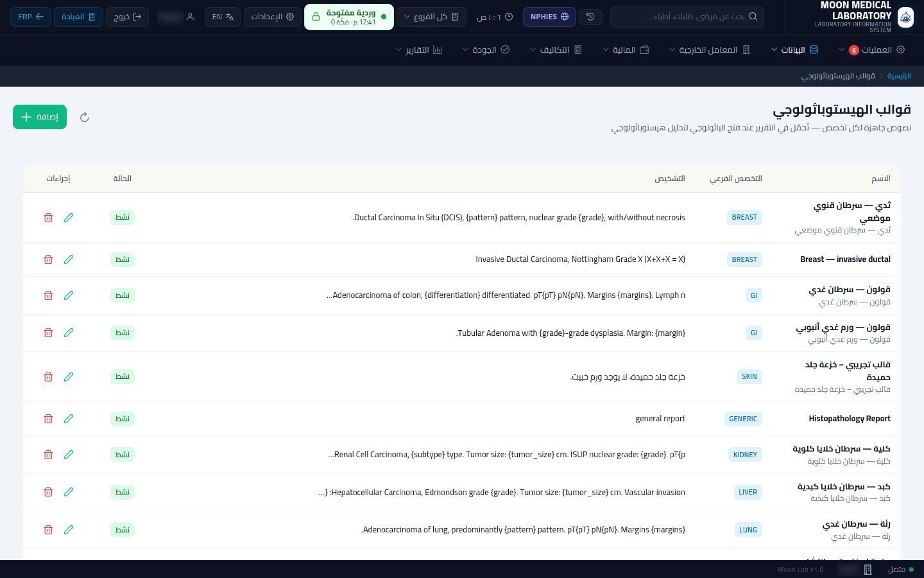
Task: Delete the Breast — invasive ductal template
Action: (x=48, y=259)
